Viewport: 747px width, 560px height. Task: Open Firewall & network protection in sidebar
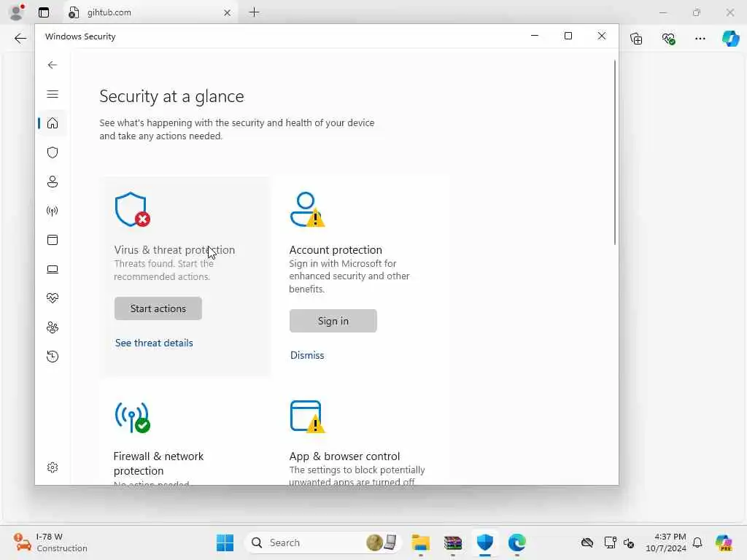[53, 211]
